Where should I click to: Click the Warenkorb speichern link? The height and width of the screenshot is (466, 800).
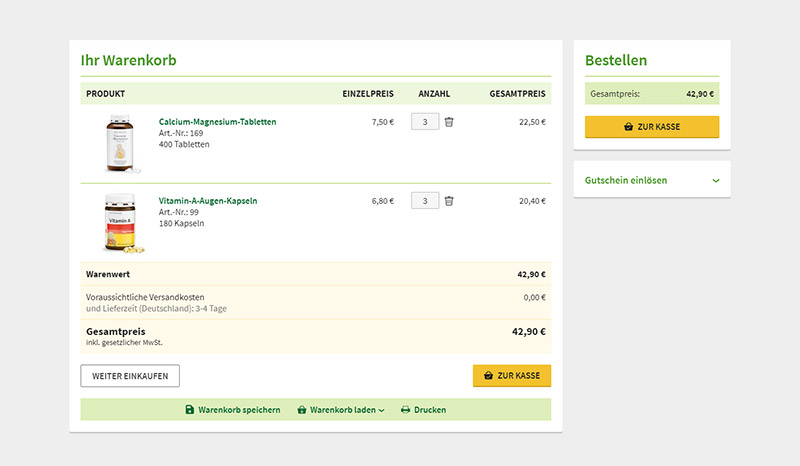(239, 410)
